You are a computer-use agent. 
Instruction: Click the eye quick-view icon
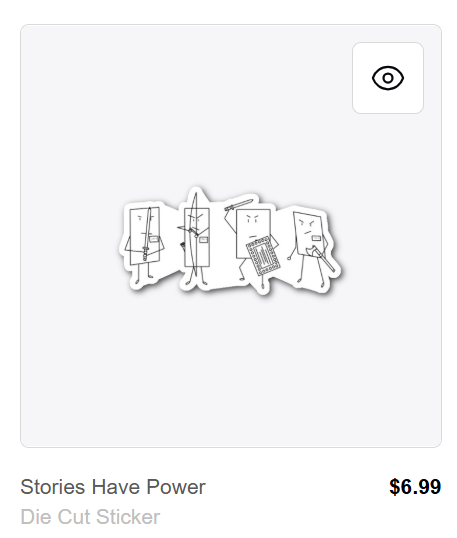(x=388, y=78)
